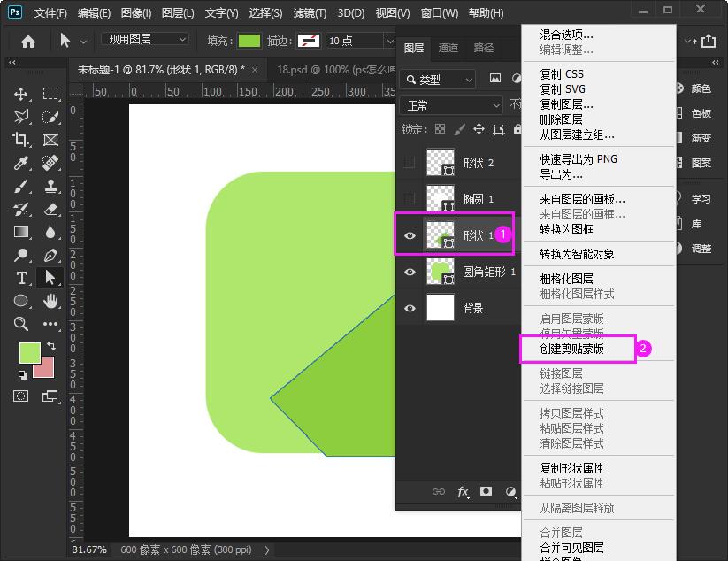Select the Ellipse shape tool
Screen dimensions: 728x561
pos(21,301)
